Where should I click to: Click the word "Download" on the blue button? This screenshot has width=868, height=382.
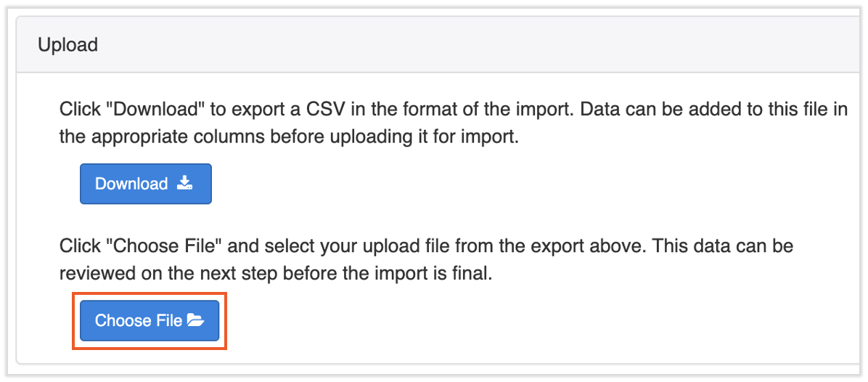tap(131, 184)
